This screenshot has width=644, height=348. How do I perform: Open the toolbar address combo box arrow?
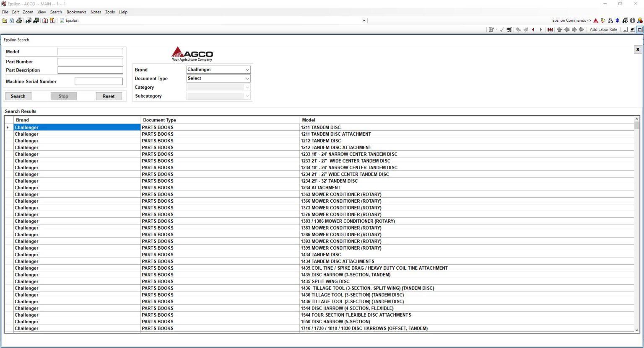pos(364,20)
